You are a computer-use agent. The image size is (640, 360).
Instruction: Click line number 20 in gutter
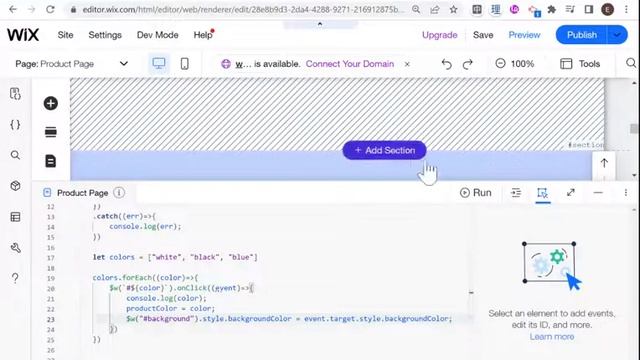coord(51,289)
